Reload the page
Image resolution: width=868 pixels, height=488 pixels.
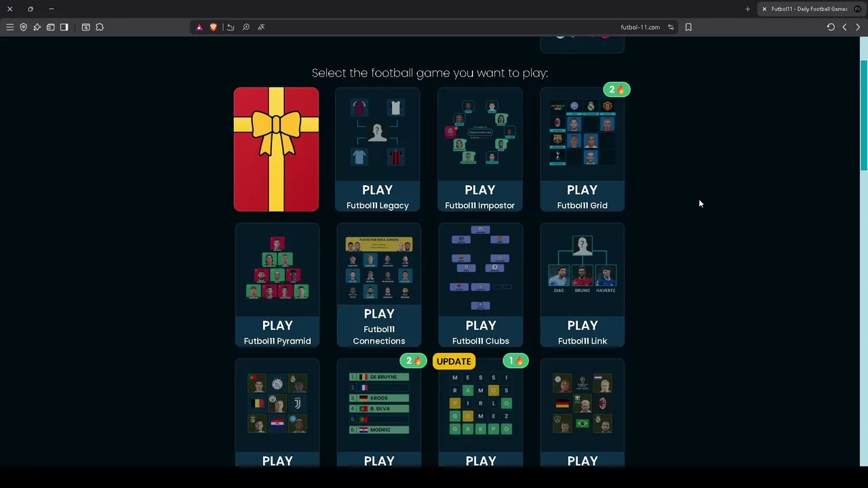point(831,27)
